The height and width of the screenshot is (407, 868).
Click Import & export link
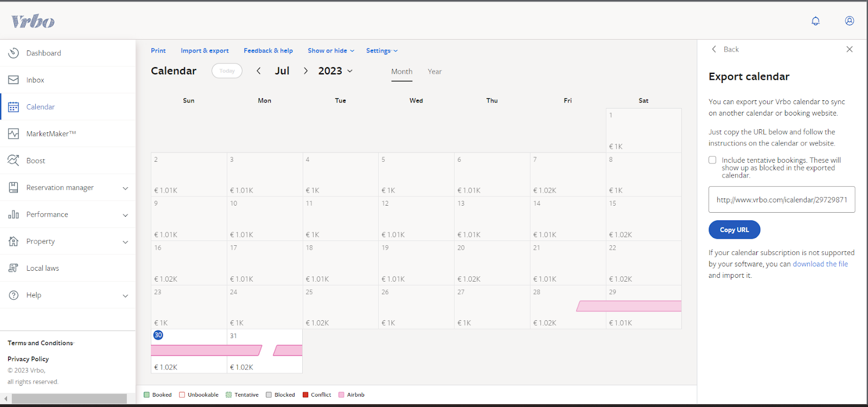pyautogui.click(x=205, y=50)
